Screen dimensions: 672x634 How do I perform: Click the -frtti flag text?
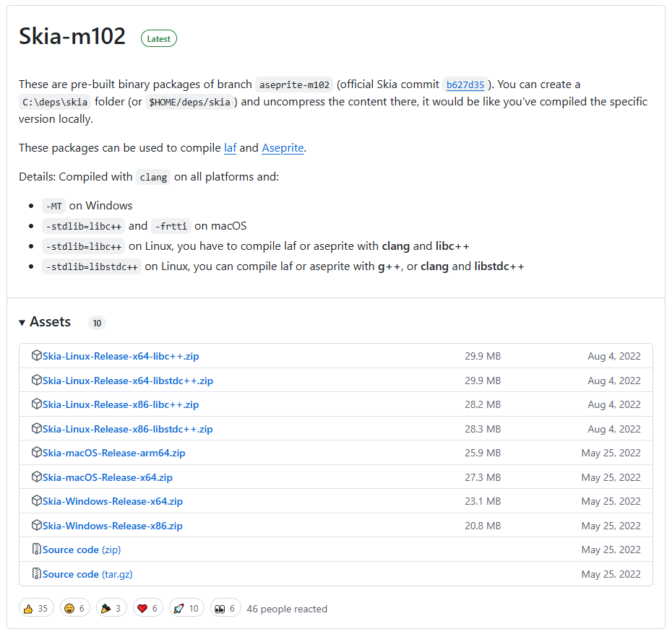coord(171,226)
